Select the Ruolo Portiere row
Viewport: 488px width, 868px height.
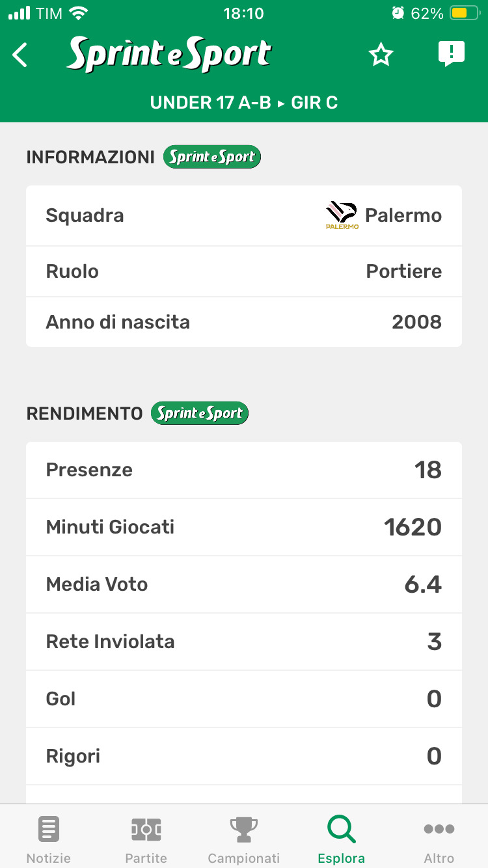[x=244, y=271]
